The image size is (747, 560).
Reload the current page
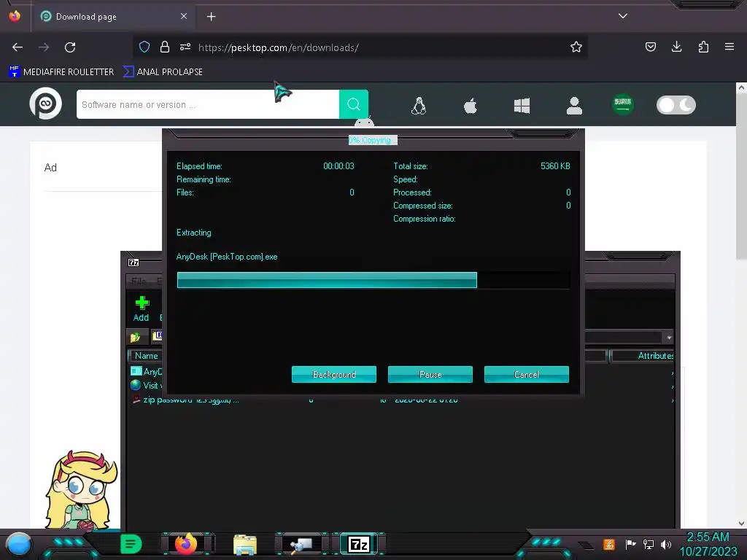[70, 47]
